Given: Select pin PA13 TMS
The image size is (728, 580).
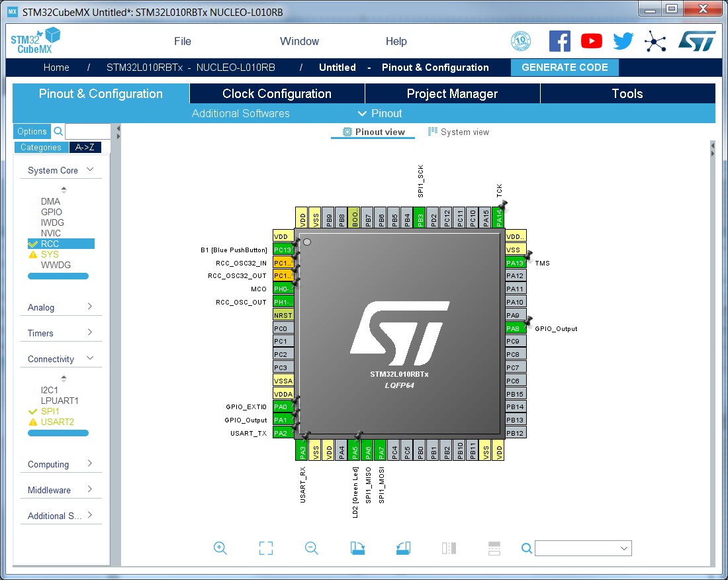Looking at the screenshot, I should coord(516,263).
